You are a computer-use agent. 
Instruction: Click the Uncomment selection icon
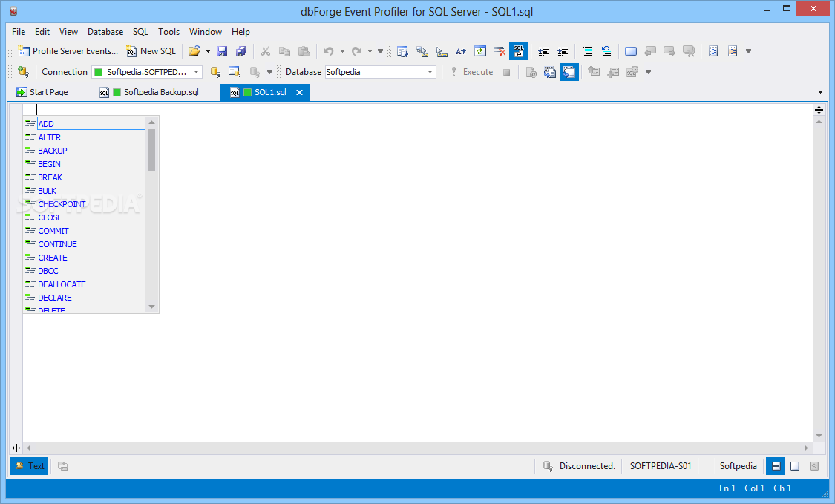606,51
